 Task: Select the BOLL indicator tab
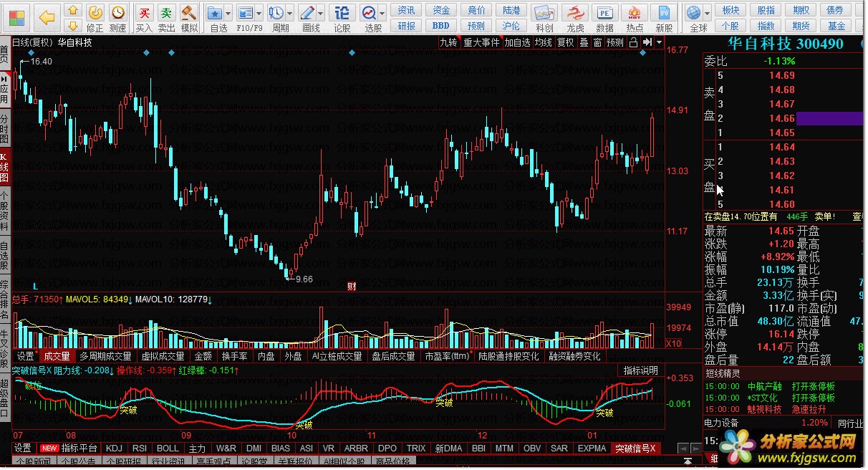pos(168,448)
